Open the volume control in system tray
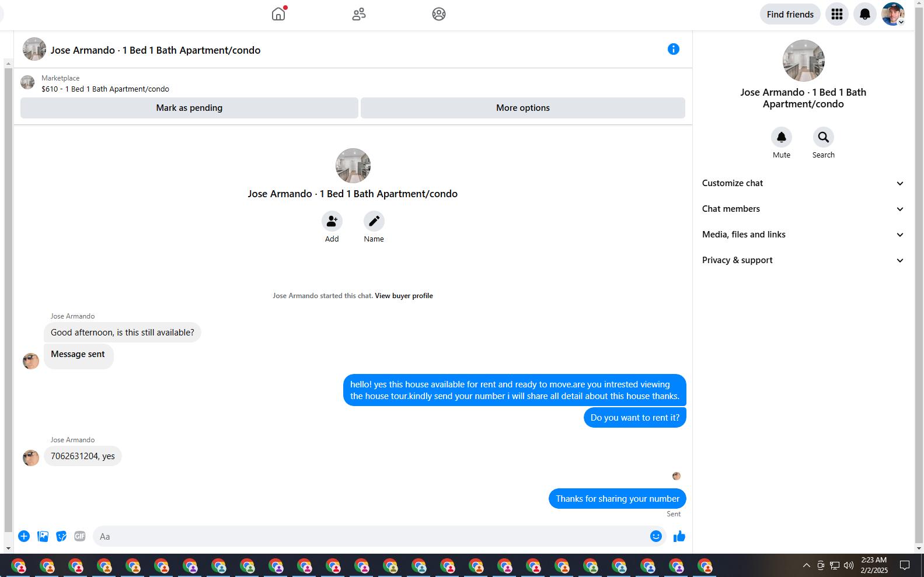Screen dimensions: 924x577 (x=849, y=565)
